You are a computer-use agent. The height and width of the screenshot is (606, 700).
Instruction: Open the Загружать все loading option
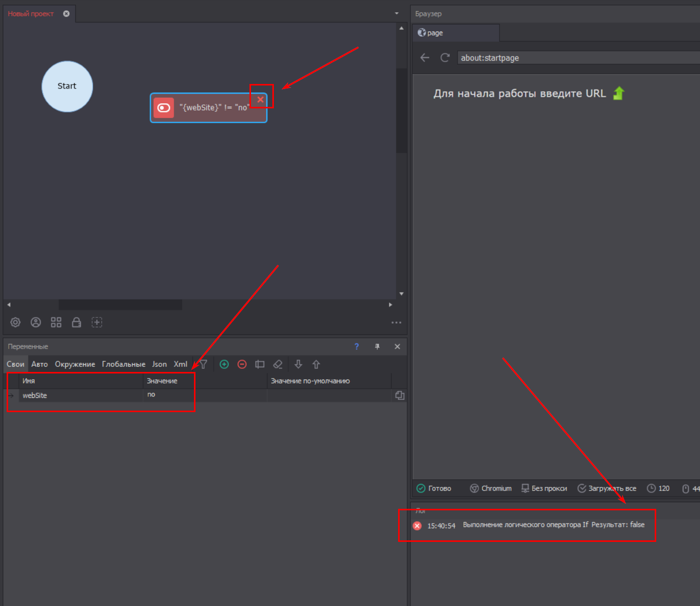click(607, 488)
